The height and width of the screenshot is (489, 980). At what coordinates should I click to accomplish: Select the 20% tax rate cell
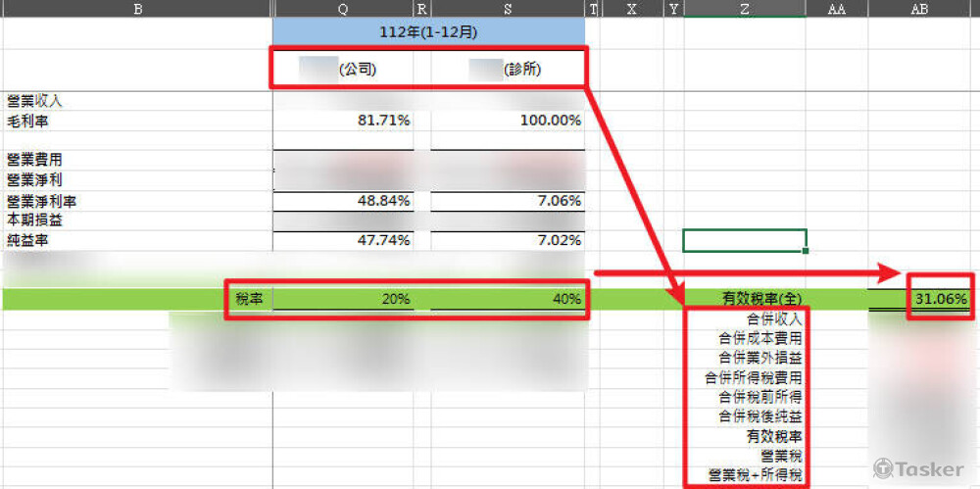tap(343, 299)
